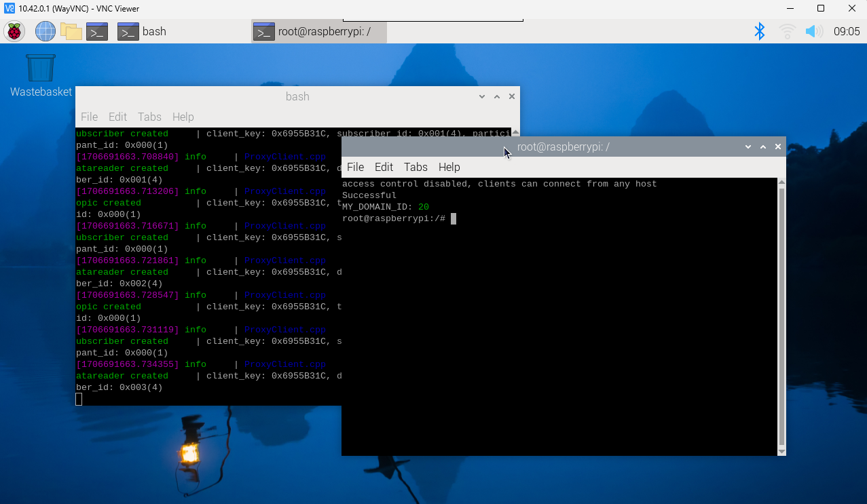Click 'ber_id: 0x002(4)' line in bash

tap(119, 284)
